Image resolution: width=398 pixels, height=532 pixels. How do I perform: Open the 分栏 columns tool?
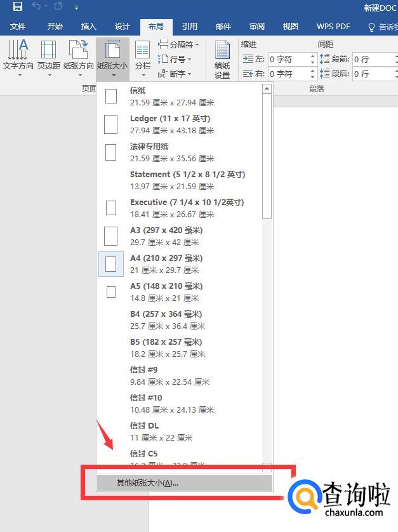click(143, 58)
